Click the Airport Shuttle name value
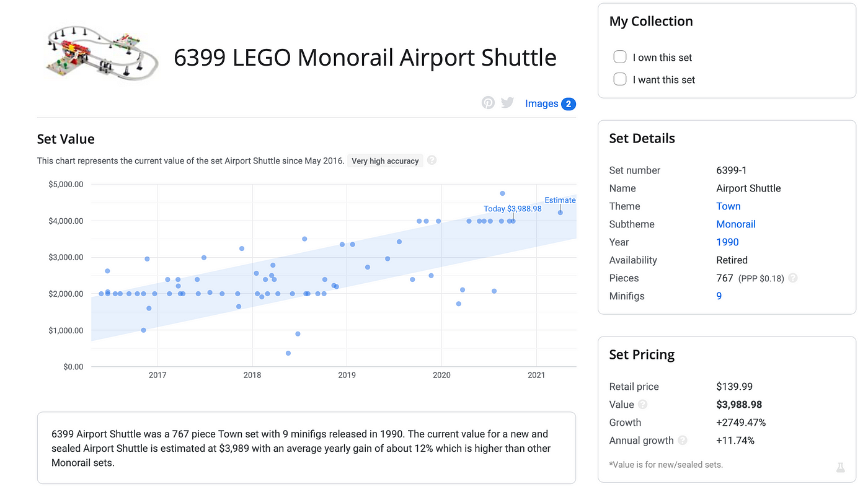 coord(748,188)
